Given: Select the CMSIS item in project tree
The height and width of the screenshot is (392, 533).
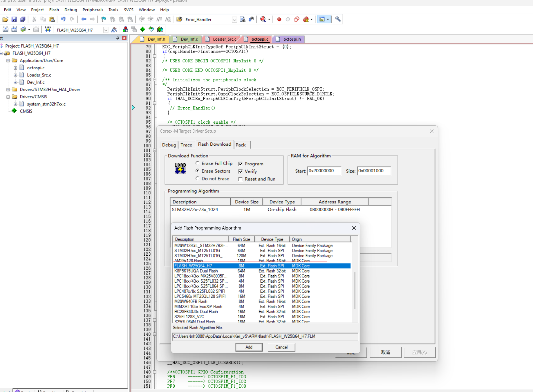Looking at the screenshot, I should pos(26,111).
